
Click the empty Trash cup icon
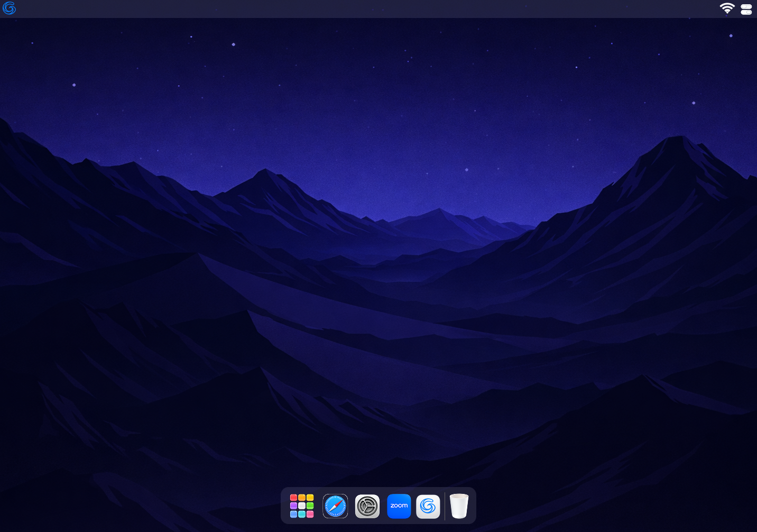point(458,506)
